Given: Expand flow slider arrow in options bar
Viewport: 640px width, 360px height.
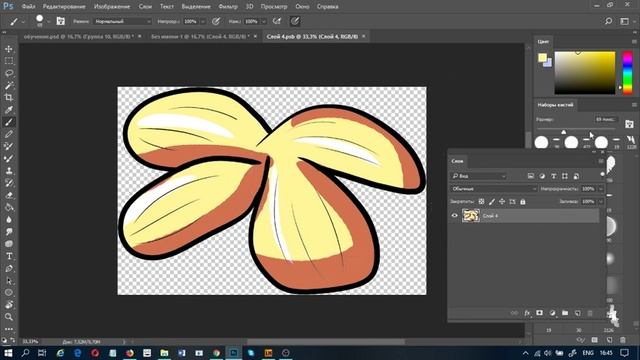Looking at the screenshot, I should click(x=264, y=21).
